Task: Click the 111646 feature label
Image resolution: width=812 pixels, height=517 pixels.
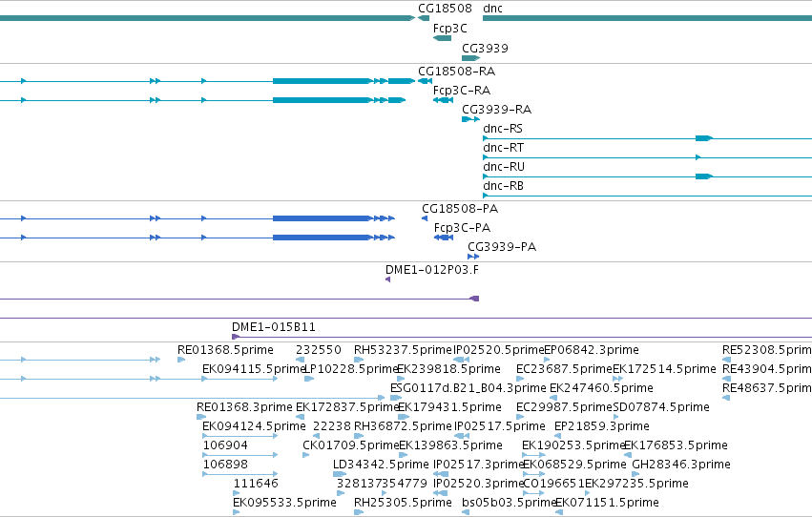Action: click(256, 485)
